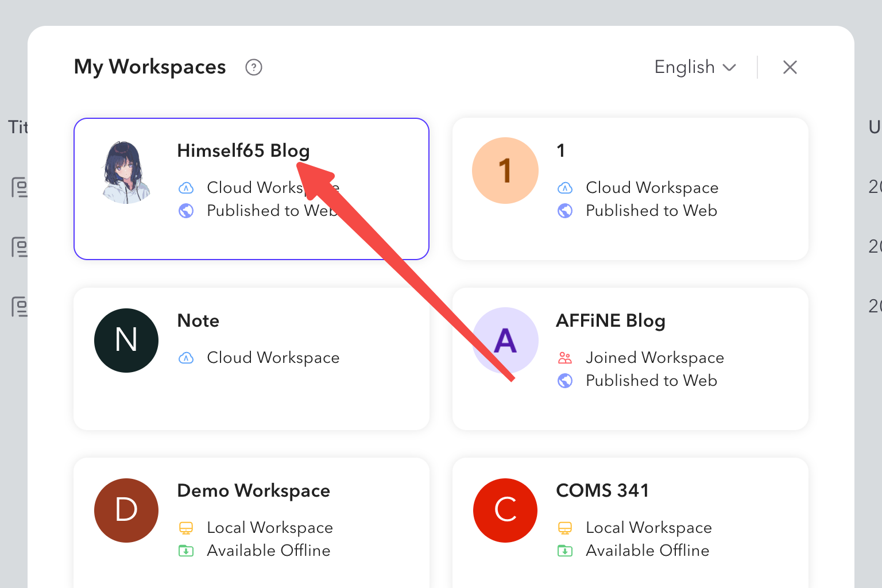The image size is (882, 588).
Task: Click the AFFiNE Blog A avatar
Action: click(x=505, y=341)
